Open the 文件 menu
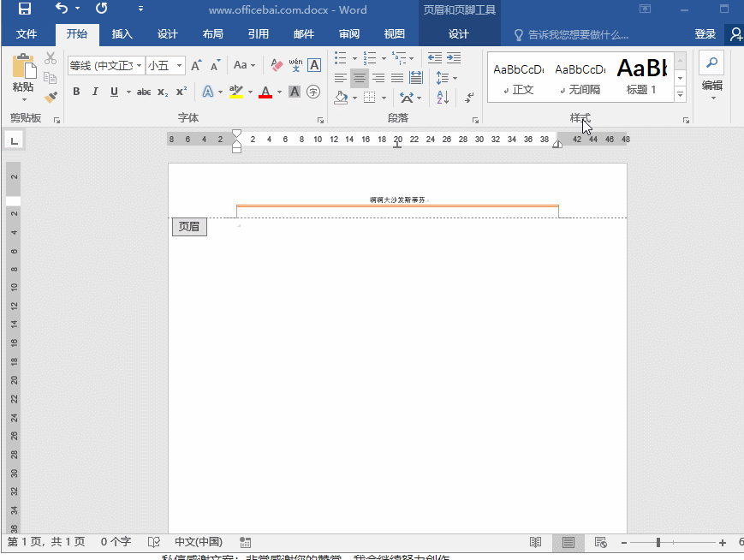The image size is (744, 560). 27,34
